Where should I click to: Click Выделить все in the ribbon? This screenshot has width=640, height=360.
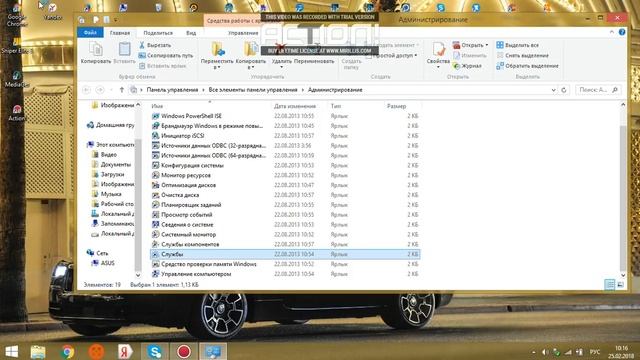pyautogui.click(x=518, y=45)
